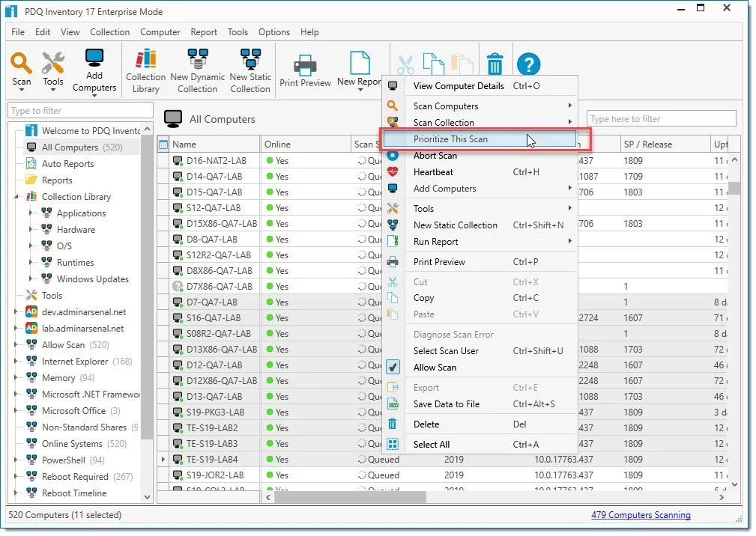
Task: Click the Auto Reports tree icon
Action: (x=31, y=163)
